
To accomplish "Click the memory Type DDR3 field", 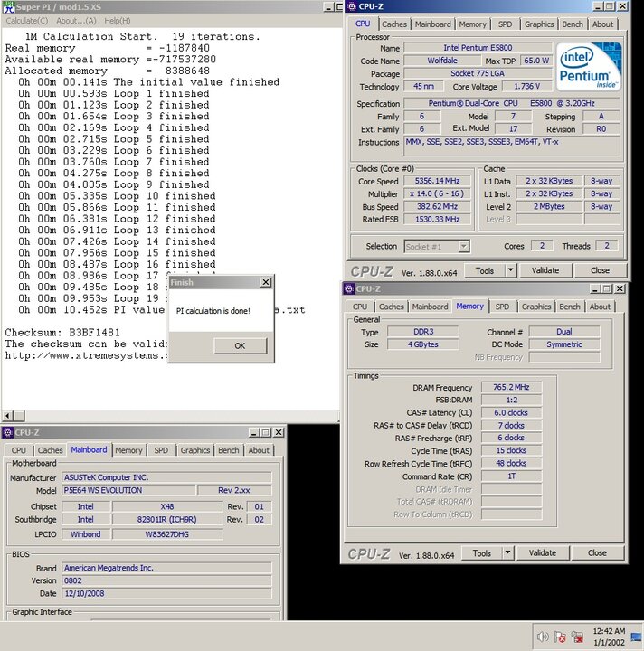I will [423, 331].
